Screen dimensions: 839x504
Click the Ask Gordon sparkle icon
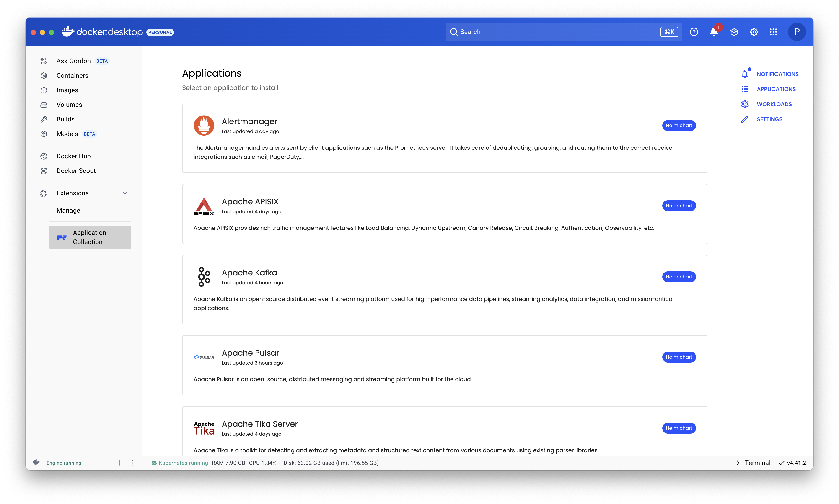click(x=44, y=61)
